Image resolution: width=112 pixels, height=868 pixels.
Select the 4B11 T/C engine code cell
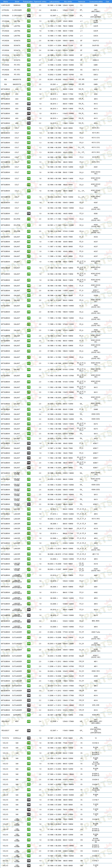96,554
